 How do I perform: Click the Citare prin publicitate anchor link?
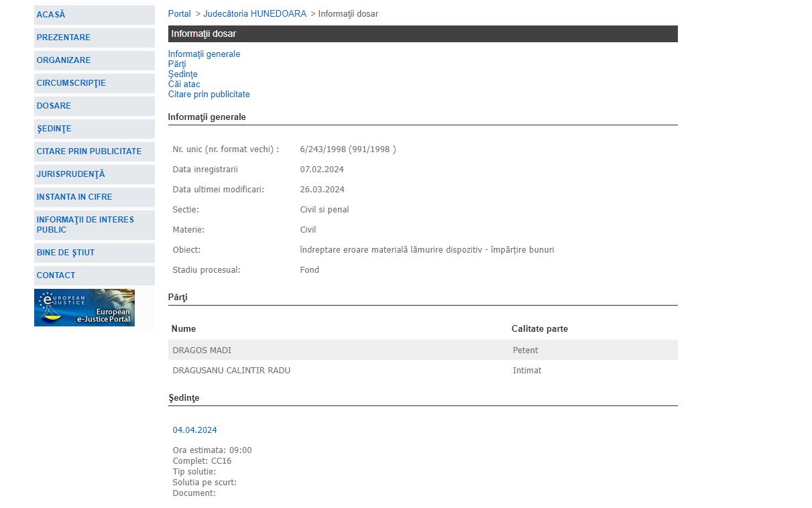[x=209, y=94]
